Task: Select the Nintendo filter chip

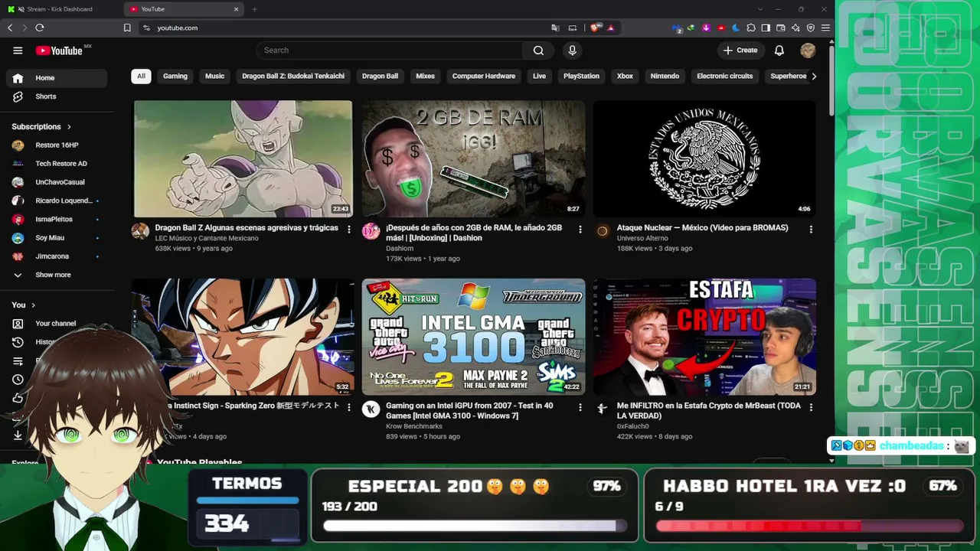Action: point(665,77)
